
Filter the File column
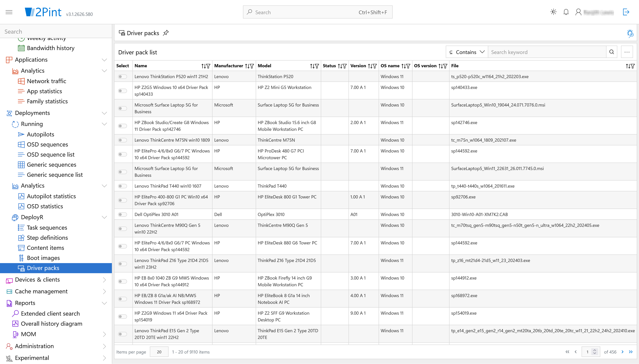[x=633, y=66]
